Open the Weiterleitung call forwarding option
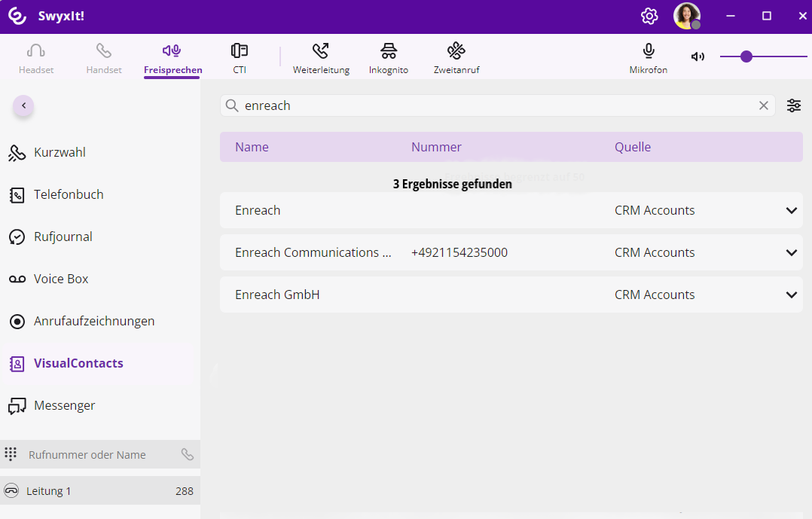This screenshot has width=812, height=519. pyautogui.click(x=321, y=58)
